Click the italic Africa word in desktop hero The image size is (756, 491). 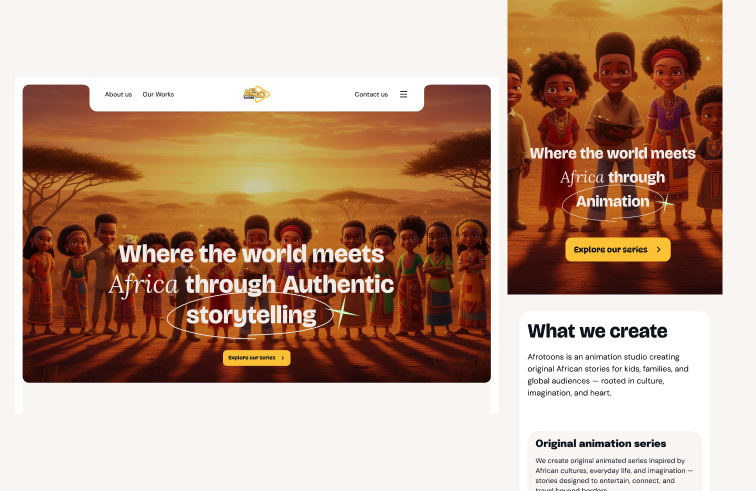click(x=144, y=285)
